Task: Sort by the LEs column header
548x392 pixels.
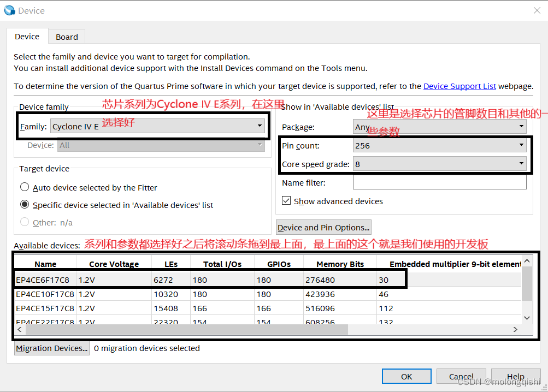Action: pos(171,264)
